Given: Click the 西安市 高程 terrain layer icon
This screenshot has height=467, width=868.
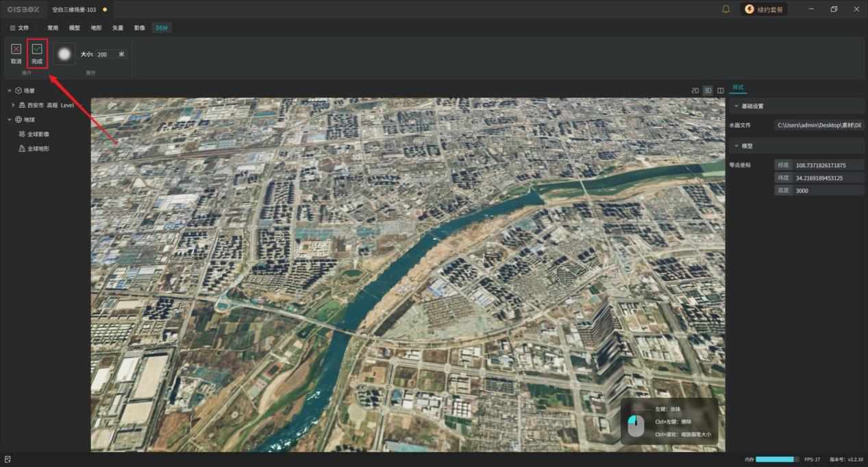Looking at the screenshot, I should pyautogui.click(x=22, y=105).
